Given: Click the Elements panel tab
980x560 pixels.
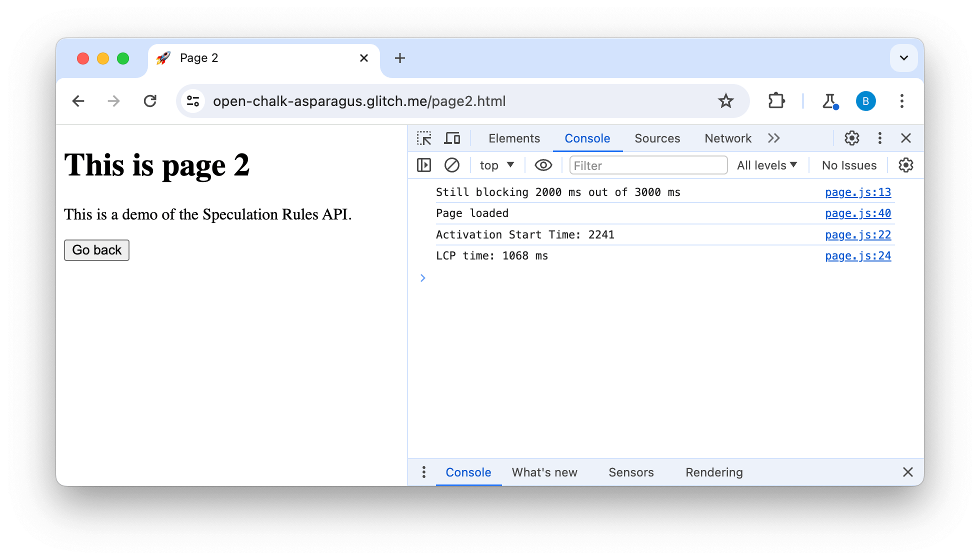Looking at the screenshot, I should click(514, 138).
